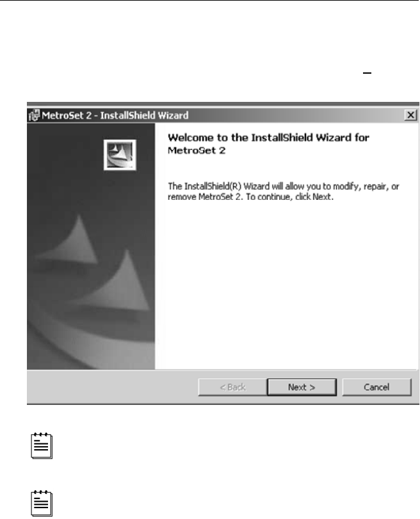Cancel the MetroSet 2 installation wizard
This screenshot has width=420, height=519.
(376, 387)
